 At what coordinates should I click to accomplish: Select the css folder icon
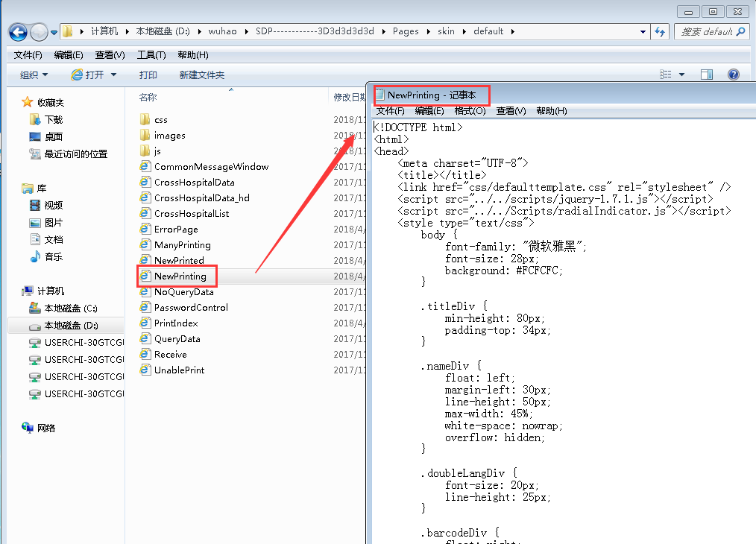coord(145,119)
